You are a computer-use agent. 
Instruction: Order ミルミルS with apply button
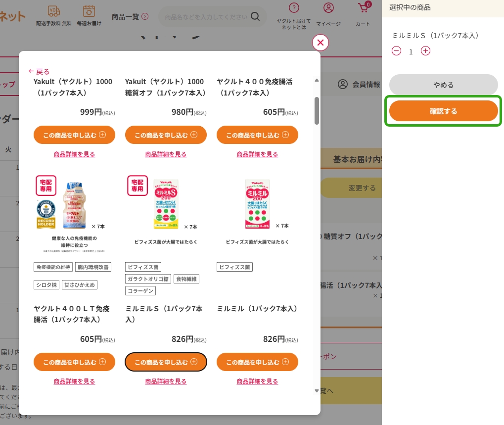coord(166,362)
